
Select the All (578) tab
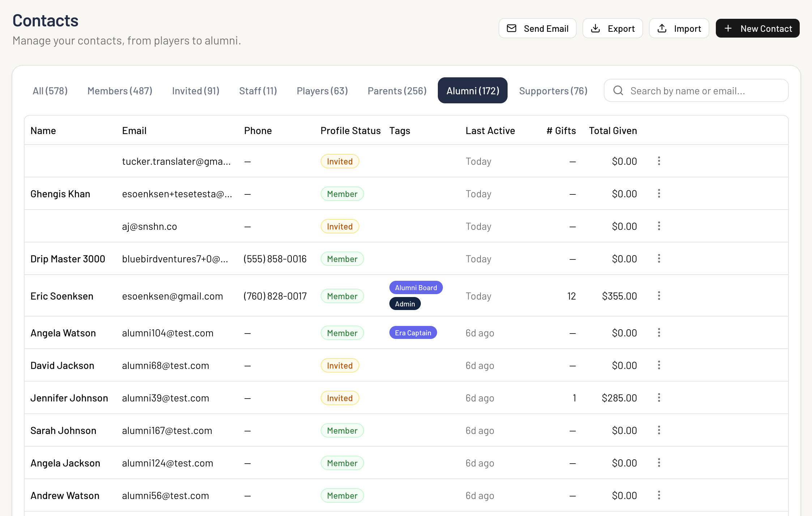tap(50, 91)
